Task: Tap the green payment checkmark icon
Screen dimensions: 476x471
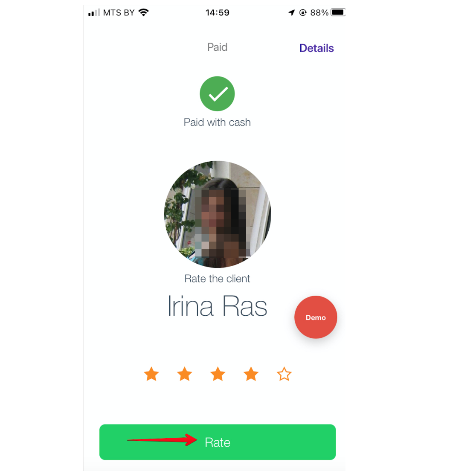Action: (217, 93)
